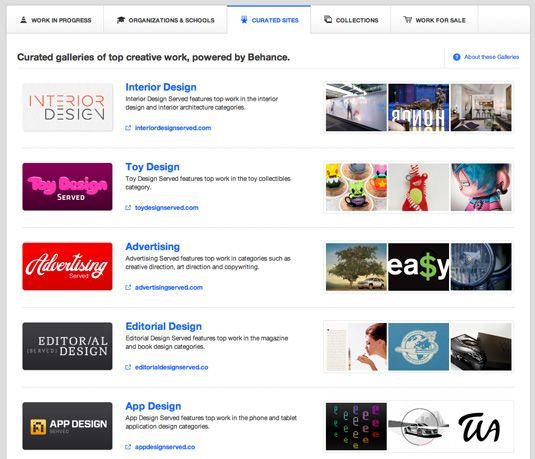The width and height of the screenshot is (535, 459).
Task: Open the App Design heading link
Action: click(153, 406)
